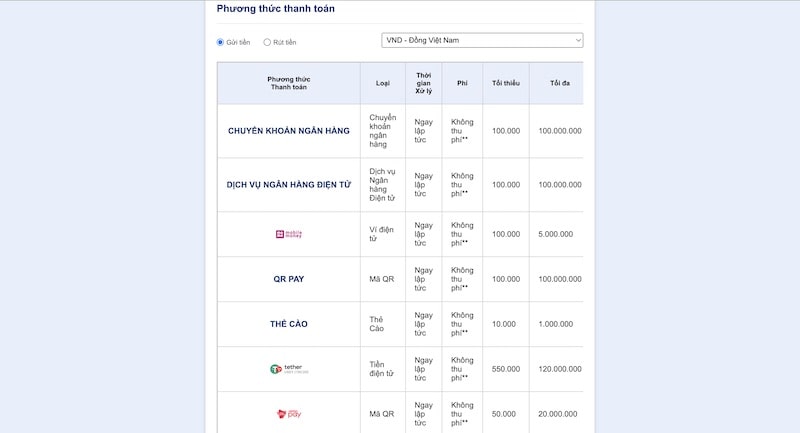800x433 pixels.
Task: Click the Phương thức Thanh toán column header
Action: click(x=289, y=83)
